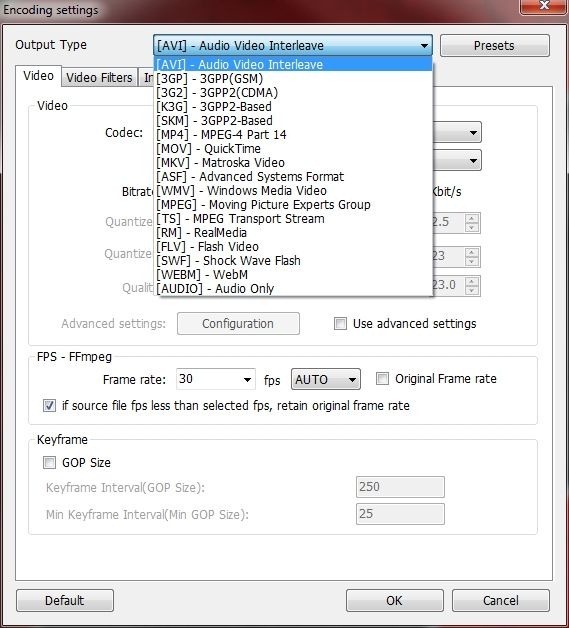The width and height of the screenshot is (569, 628).
Task: Select [MOV] - QuickTime output type
Action: click(293, 149)
